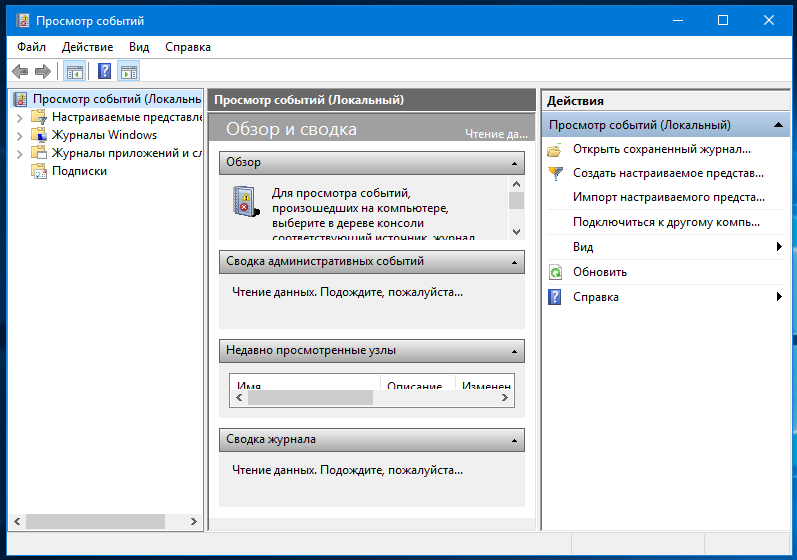Select Подписки in the tree
Viewport: 797px width, 560px height.
click(x=79, y=171)
